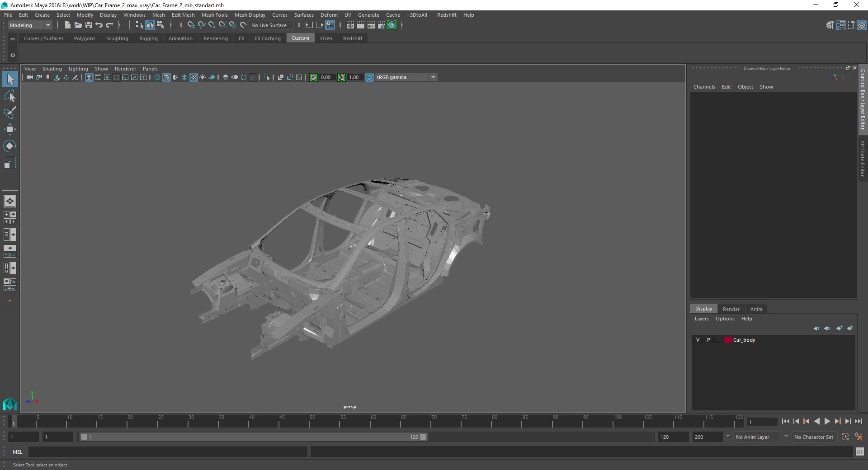
Task: Switch to the Polygons shelf tab
Action: pos(85,38)
